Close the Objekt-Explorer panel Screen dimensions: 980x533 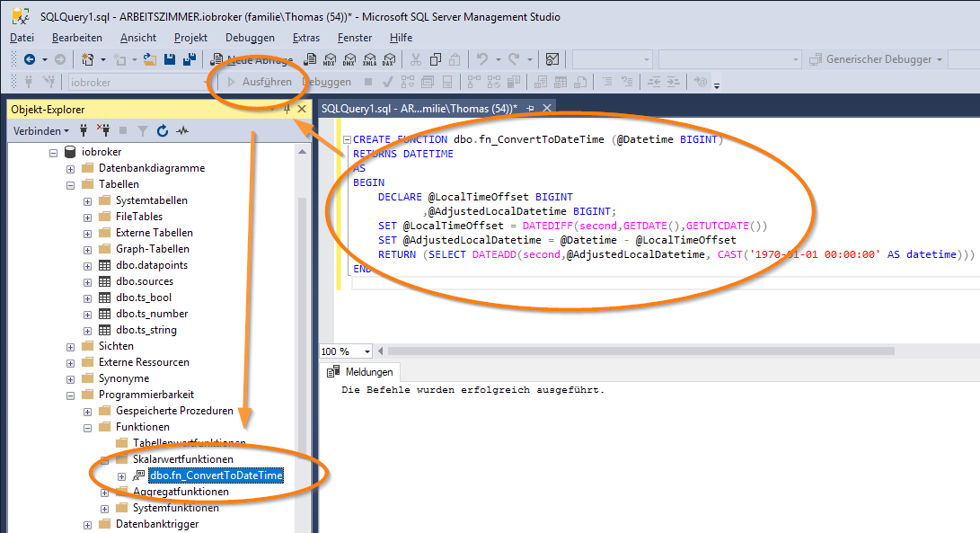(302, 109)
